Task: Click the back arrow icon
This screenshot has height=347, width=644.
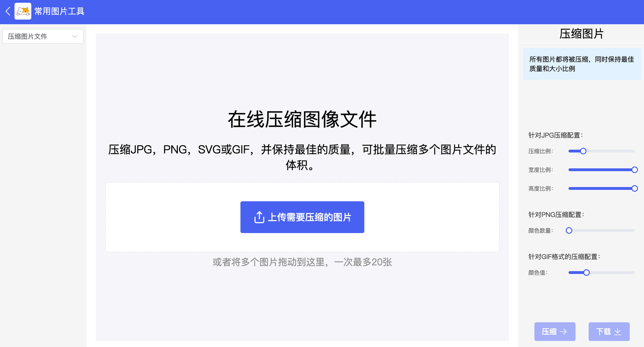Action: coord(8,11)
